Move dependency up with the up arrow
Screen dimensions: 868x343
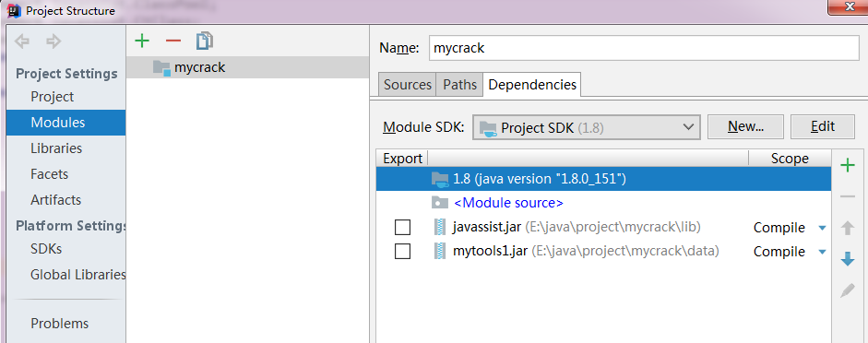pyautogui.click(x=848, y=228)
